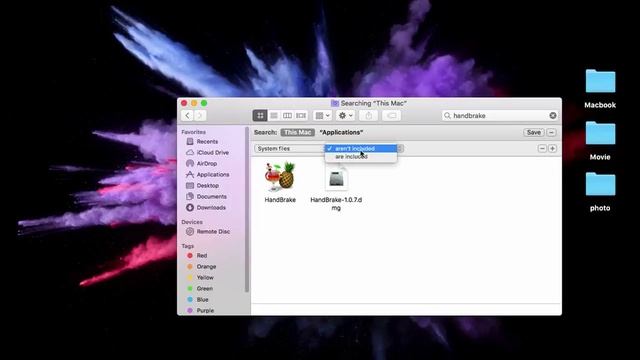This screenshot has width=640, height=360.
Task: Click the Tags sidebar heading
Action: click(x=187, y=246)
